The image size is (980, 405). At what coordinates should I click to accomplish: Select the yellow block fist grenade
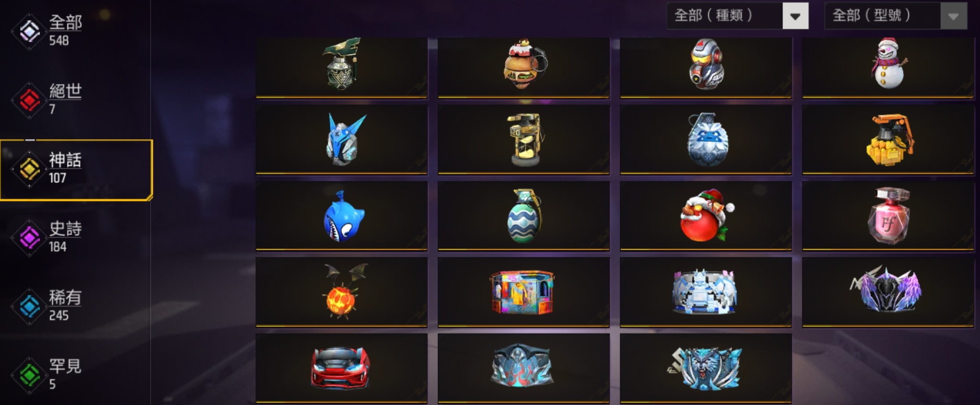tap(888, 140)
